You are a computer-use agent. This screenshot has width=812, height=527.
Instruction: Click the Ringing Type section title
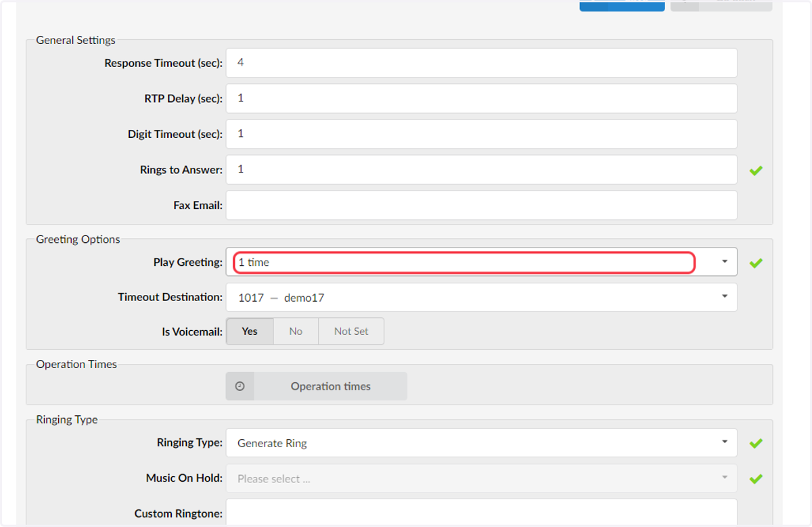point(67,419)
